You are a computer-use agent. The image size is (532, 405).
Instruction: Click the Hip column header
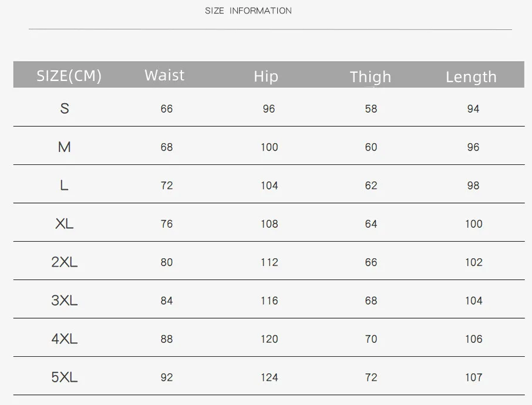266,77
